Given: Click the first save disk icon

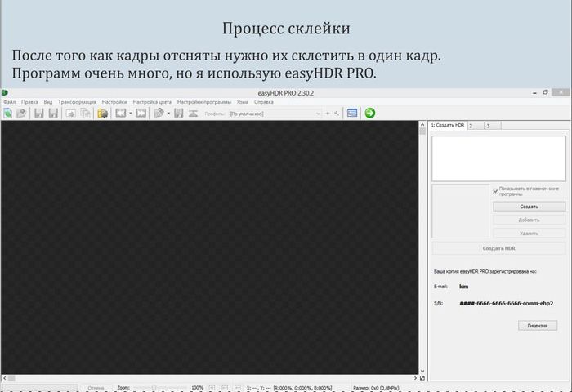Looking at the screenshot, I should tap(39, 114).
